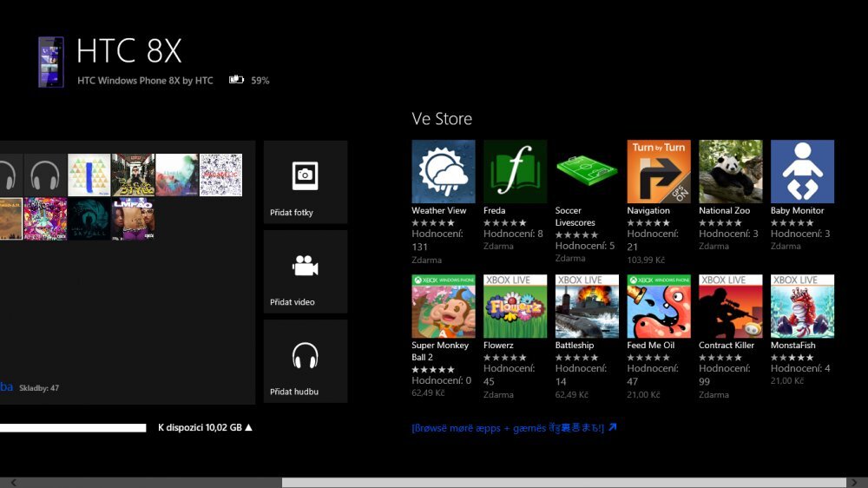Viewport: 868px width, 488px height.
Task: Click the National Zoo title text
Action: tap(724, 210)
